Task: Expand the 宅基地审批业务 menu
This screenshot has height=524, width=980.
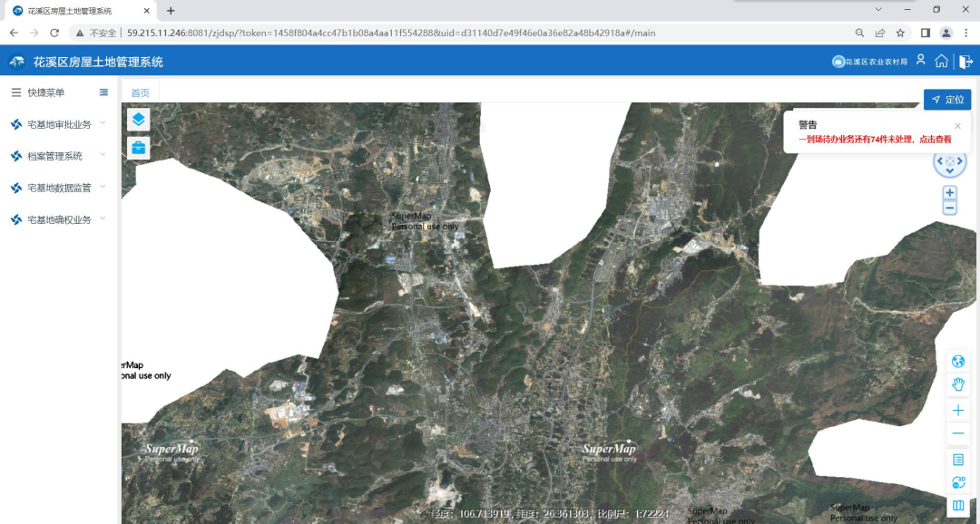Action: coord(60,124)
